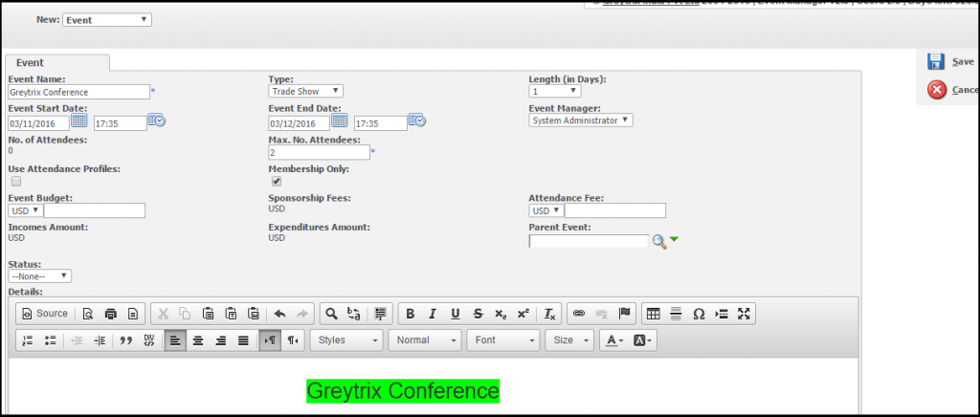Click the Print icon in the editor toolbar

pyautogui.click(x=111, y=314)
